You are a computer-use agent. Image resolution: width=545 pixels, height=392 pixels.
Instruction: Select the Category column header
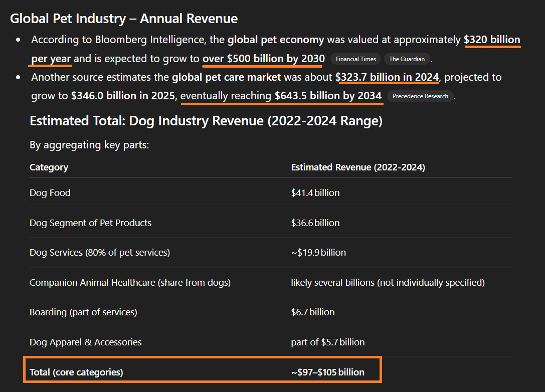[x=49, y=167]
